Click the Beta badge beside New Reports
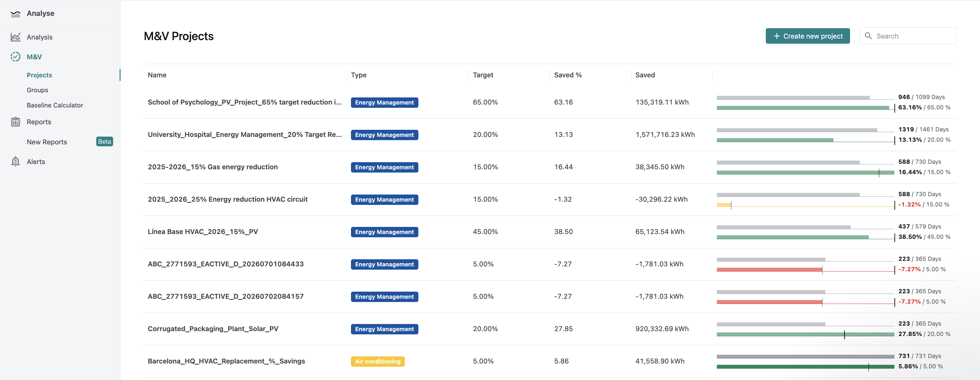Screen dimensions: 980x380 (x=105, y=141)
